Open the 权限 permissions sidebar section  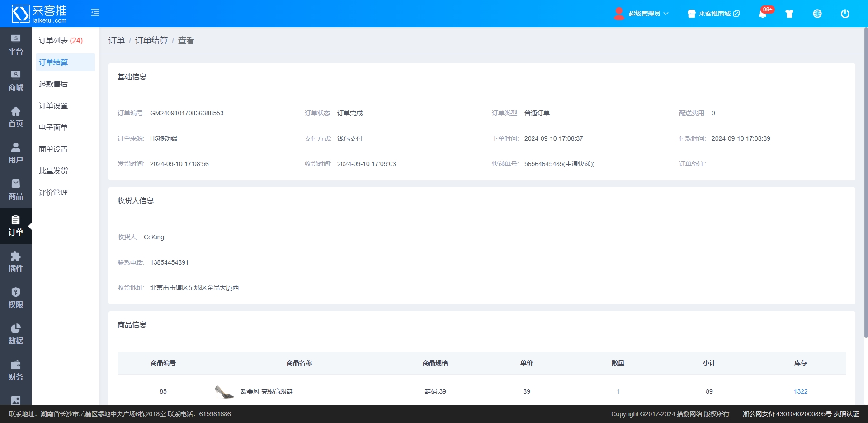[x=16, y=299]
